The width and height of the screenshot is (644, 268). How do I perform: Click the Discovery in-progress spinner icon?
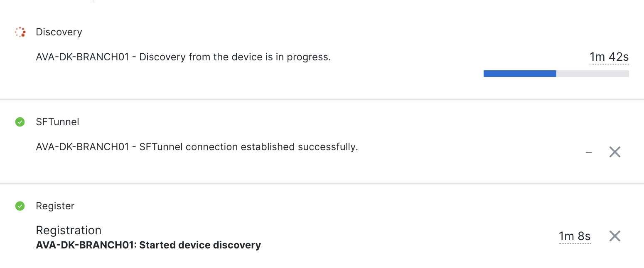[x=19, y=32]
